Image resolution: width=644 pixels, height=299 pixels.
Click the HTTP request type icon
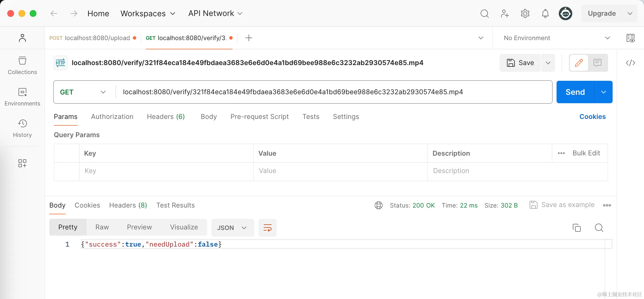tap(61, 63)
